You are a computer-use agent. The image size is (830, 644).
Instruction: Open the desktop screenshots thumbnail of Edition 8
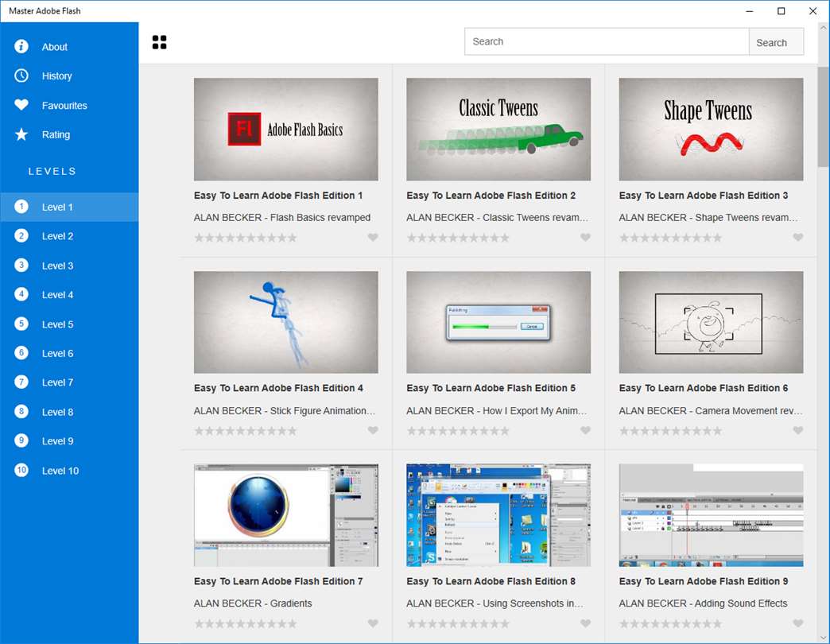pos(498,515)
